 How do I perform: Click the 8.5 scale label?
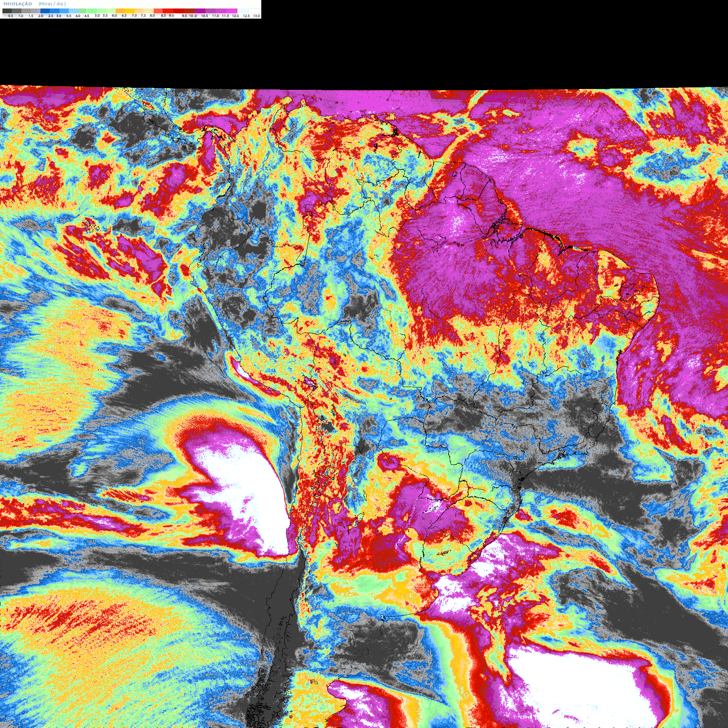[x=163, y=15]
